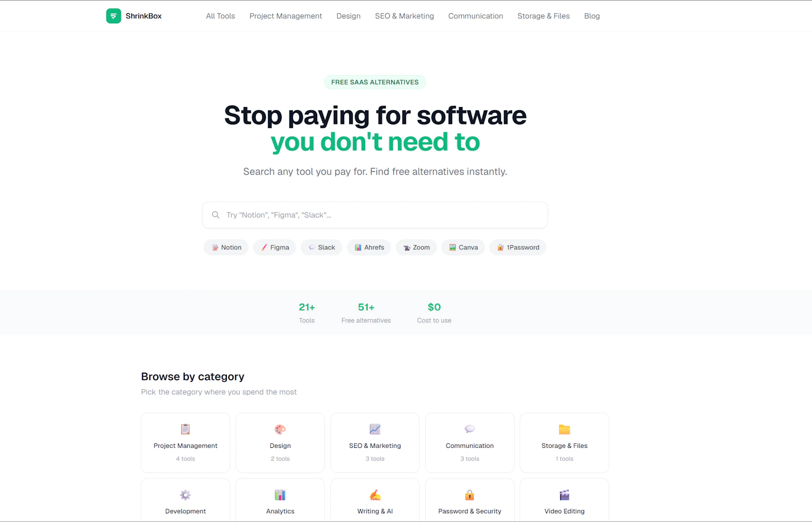The width and height of the screenshot is (812, 522).
Task: Open the Storage & Files category label
Action: (x=564, y=445)
